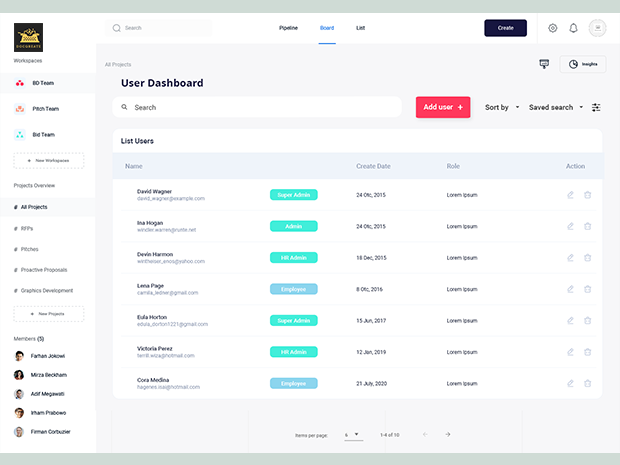The height and width of the screenshot is (465, 620).
Task: Delete Lena Page's user row
Action: (x=588, y=289)
